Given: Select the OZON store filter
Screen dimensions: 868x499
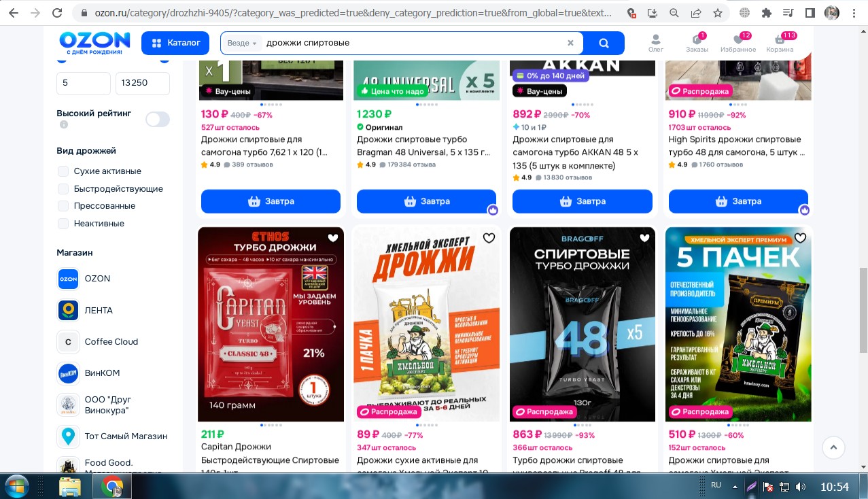Looking at the screenshot, I should [84, 279].
